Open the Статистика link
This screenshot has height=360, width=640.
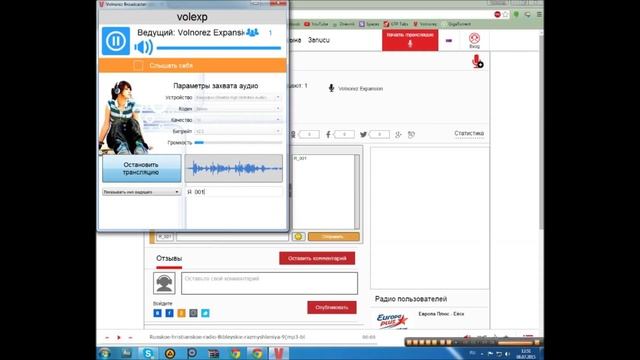469,133
